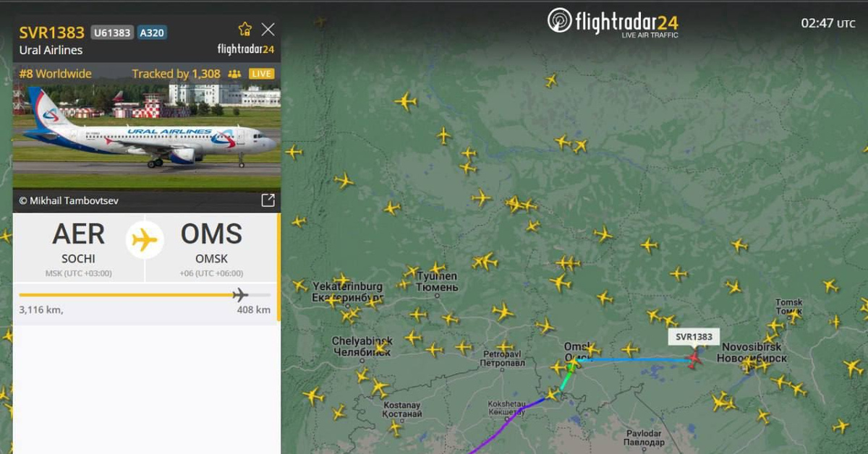Close the SVR1383 flight details panel
The height and width of the screenshot is (454, 868).
point(268,29)
